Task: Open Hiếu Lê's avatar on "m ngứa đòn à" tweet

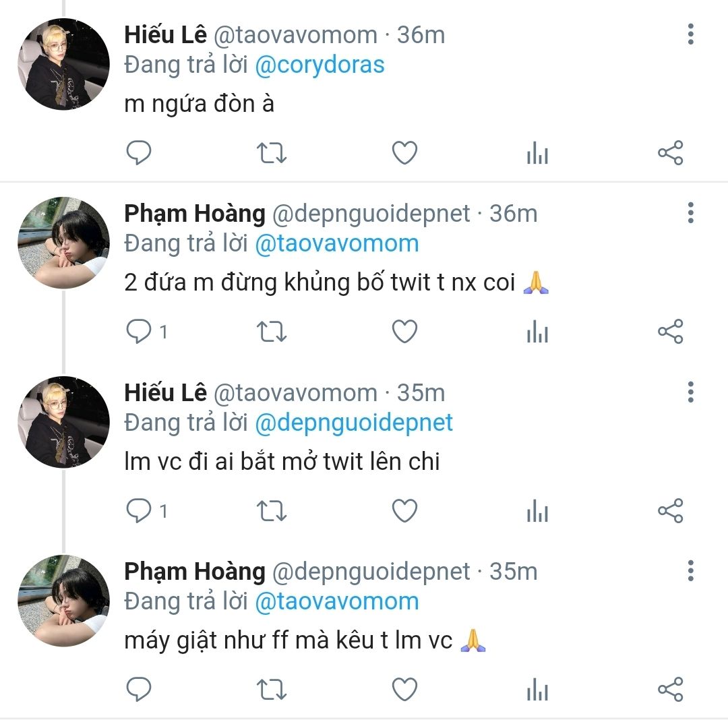Action: (x=64, y=64)
